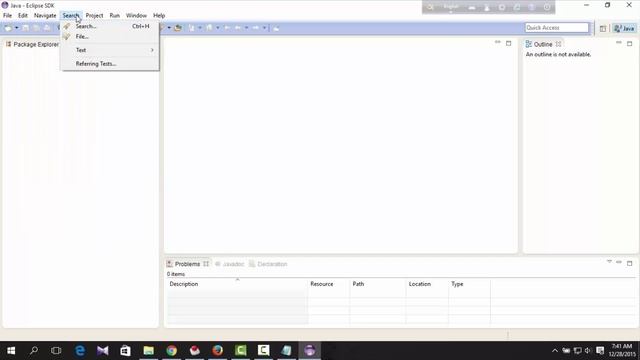Minimize the Problems view
640x360 pixels.
click(x=619, y=262)
